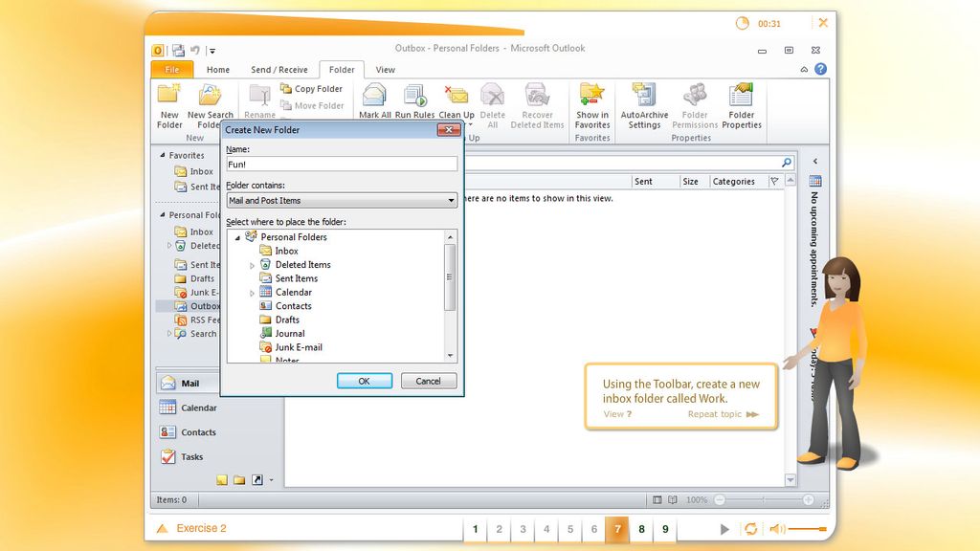Customize Quick Access Toolbar dropdown

click(212, 51)
